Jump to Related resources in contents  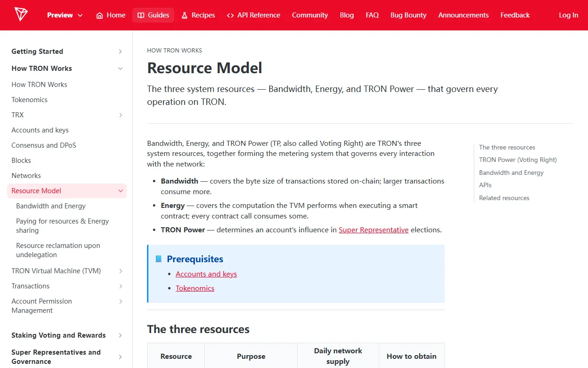coord(504,198)
